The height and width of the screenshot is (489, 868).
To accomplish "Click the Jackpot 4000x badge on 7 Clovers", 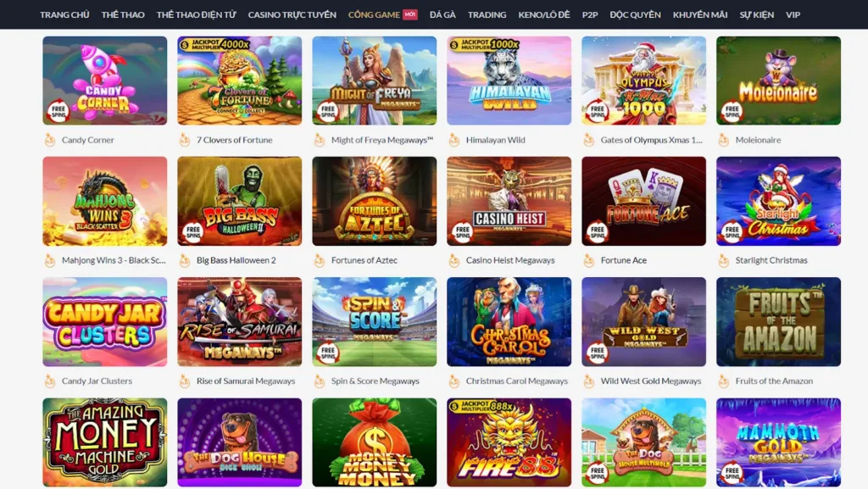I will [214, 44].
